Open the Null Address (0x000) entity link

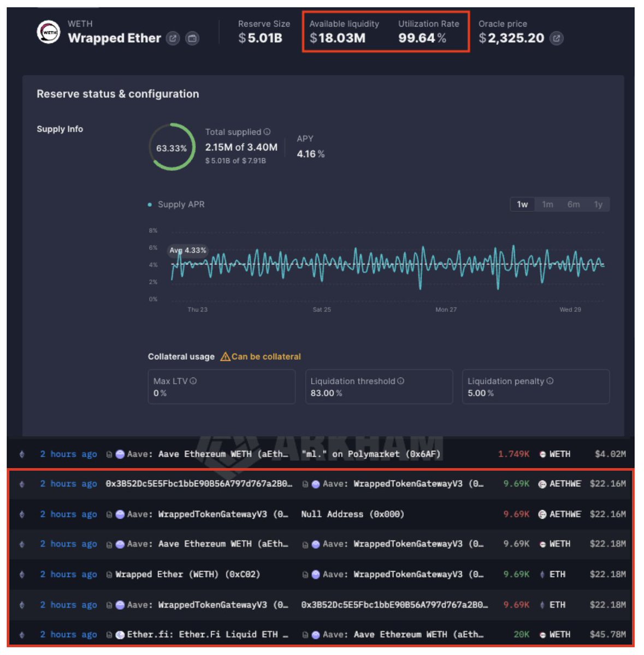tap(353, 514)
